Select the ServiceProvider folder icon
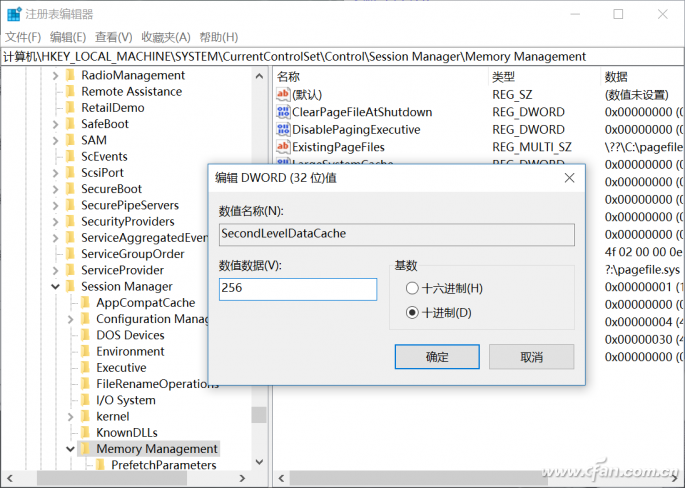 tap(70, 270)
